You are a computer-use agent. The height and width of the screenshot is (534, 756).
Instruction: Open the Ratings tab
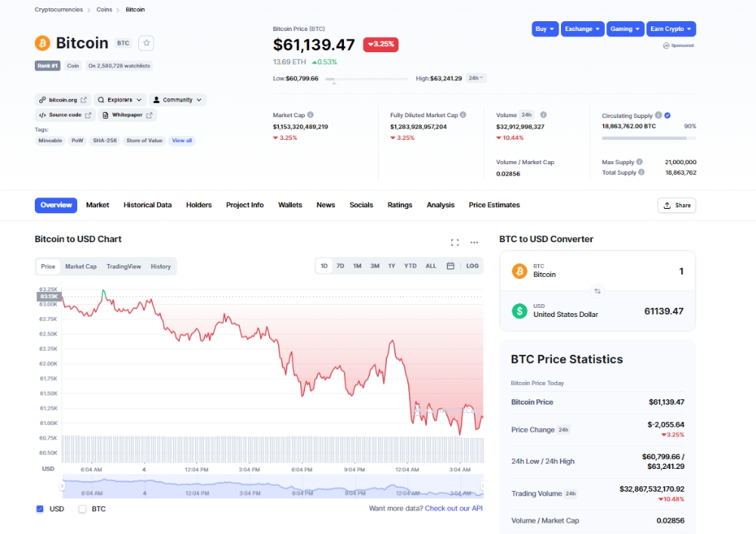(400, 205)
